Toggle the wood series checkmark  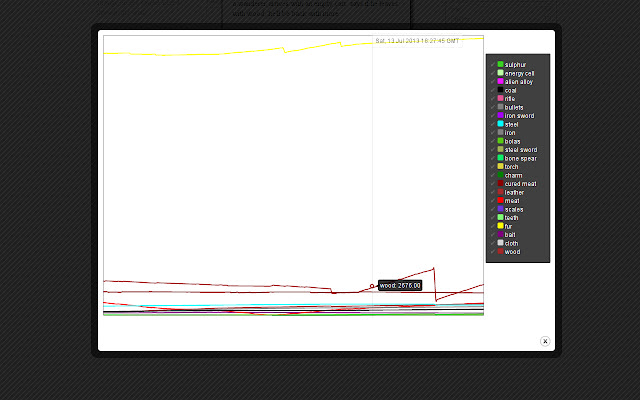point(492,252)
